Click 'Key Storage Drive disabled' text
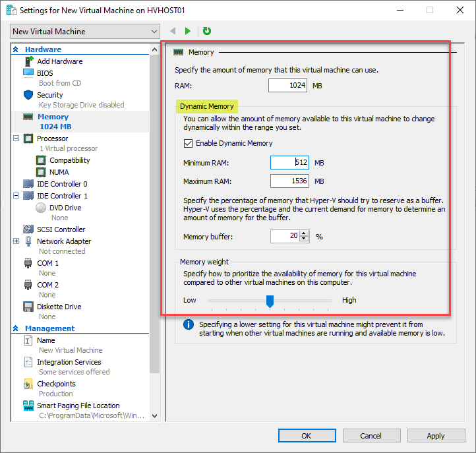The width and height of the screenshot is (476, 453). coord(81,105)
